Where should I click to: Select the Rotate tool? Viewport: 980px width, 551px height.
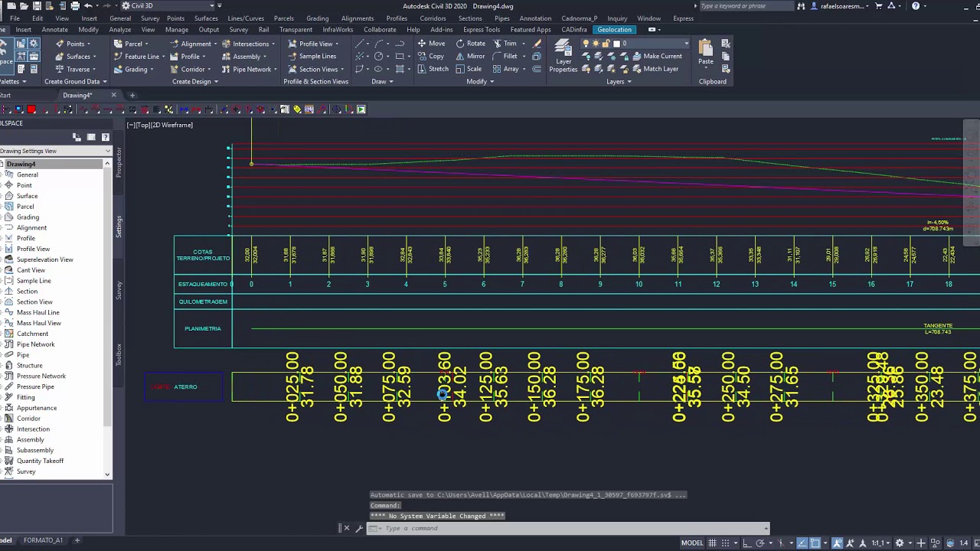(x=470, y=44)
